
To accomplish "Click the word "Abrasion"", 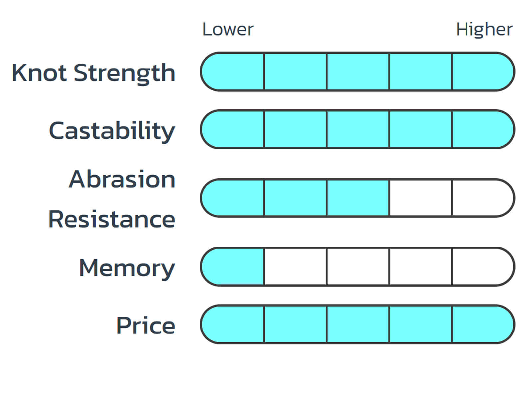I will click(x=122, y=179).
